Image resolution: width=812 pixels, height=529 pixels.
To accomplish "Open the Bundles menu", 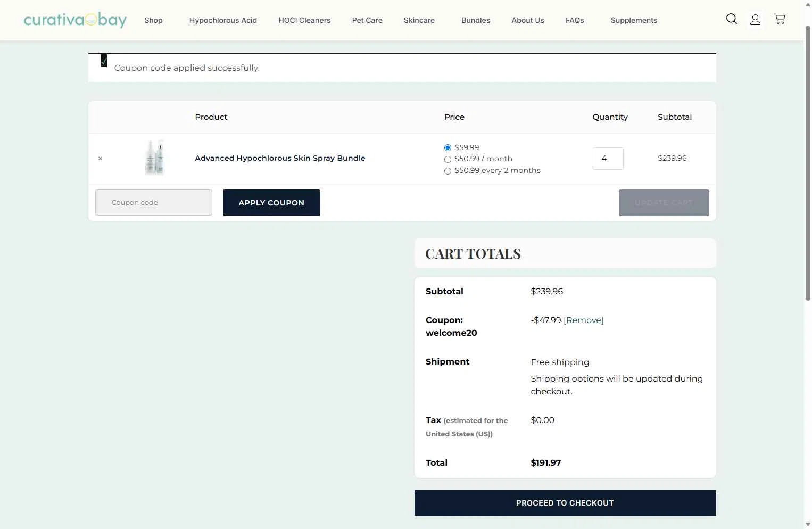I will point(476,20).
